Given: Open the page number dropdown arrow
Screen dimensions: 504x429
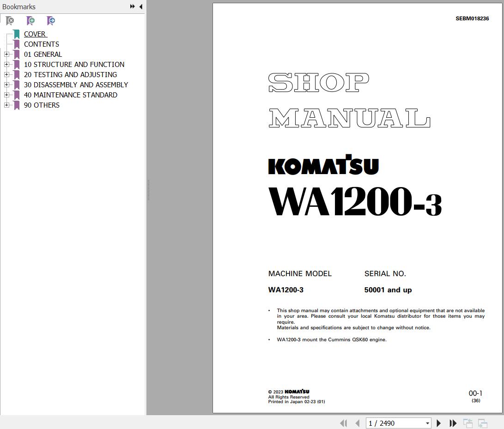Looking at the screenshot, I should click(427, 423).
